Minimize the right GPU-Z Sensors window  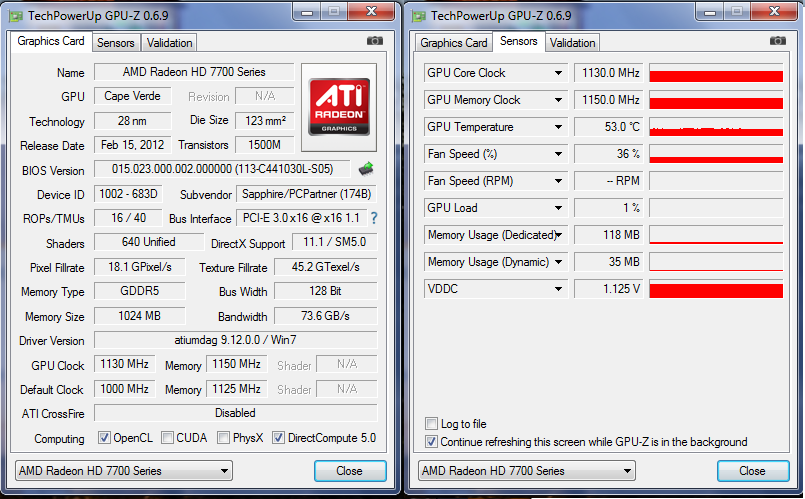[710, 12]
